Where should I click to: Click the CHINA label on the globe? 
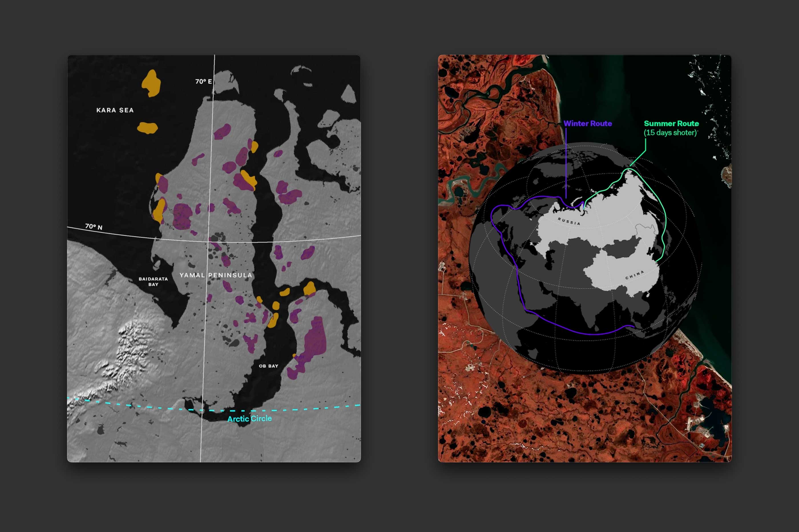click(634, 275)
